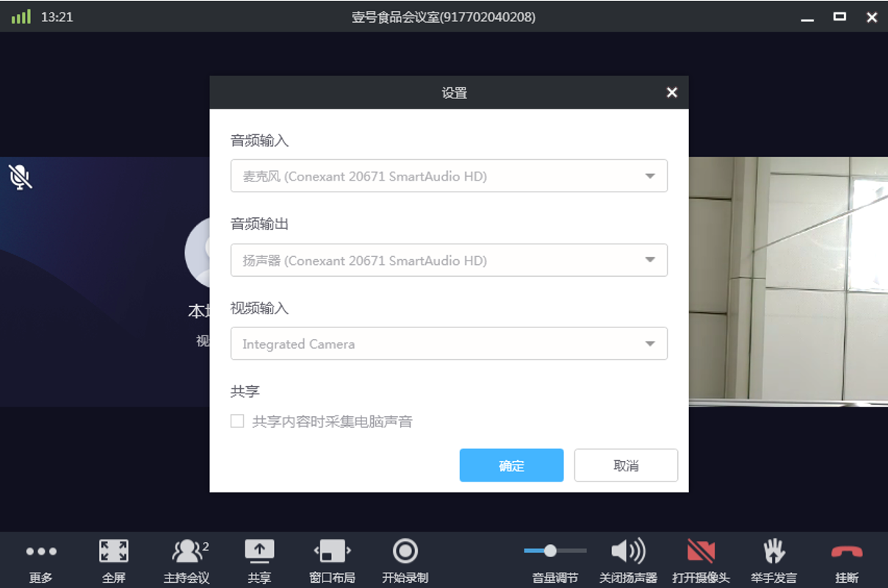Screen dimensions: 888x588
Task: Enable capture computer audio when sharing checkbox
Action: pyautogui.click(x=237, y=421)
